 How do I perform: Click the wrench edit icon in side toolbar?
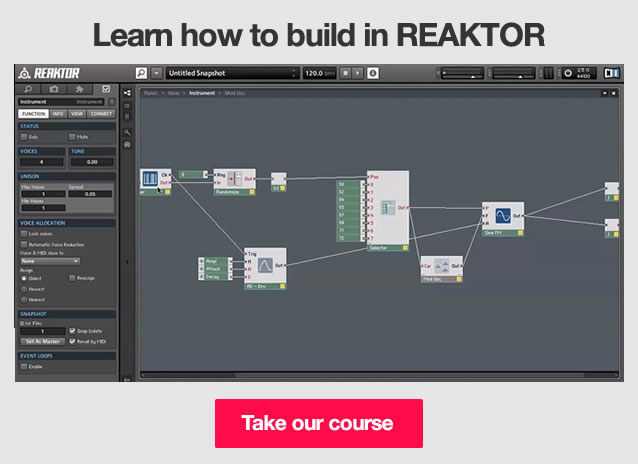pyautogui.click(x=127, y=132)
